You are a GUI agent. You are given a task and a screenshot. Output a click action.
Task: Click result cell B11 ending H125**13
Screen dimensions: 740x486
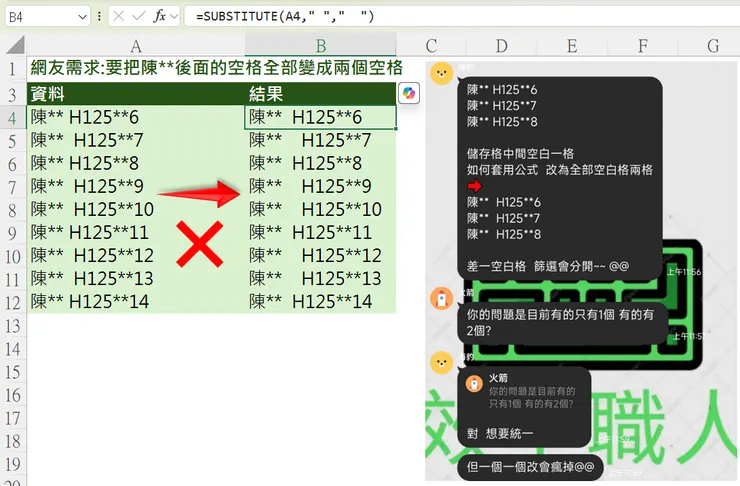pyautogui.click(x=320, y=278)
